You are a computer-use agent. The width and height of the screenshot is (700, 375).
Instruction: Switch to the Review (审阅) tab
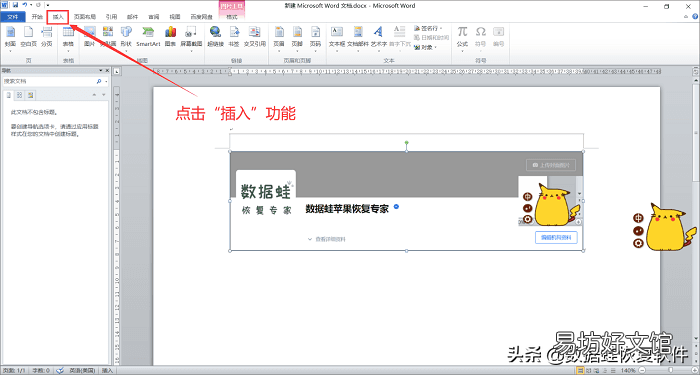[x=154, y=17]
